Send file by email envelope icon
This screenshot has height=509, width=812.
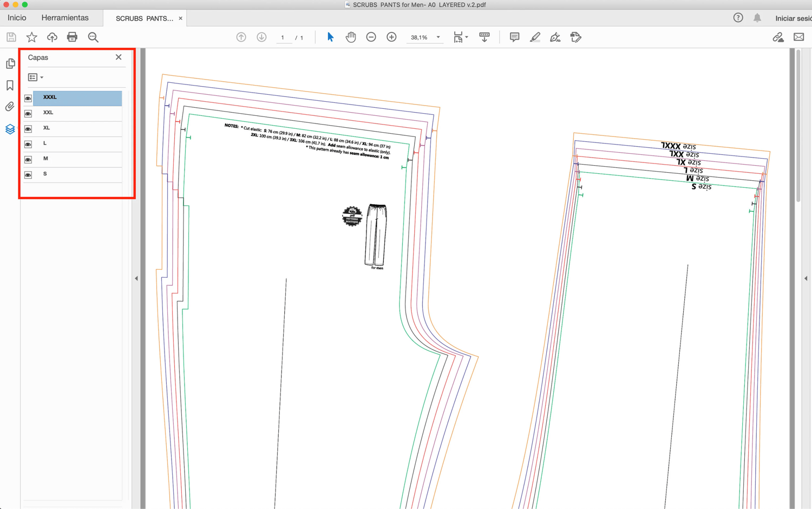pyautogui.click(x=798, y=37)
